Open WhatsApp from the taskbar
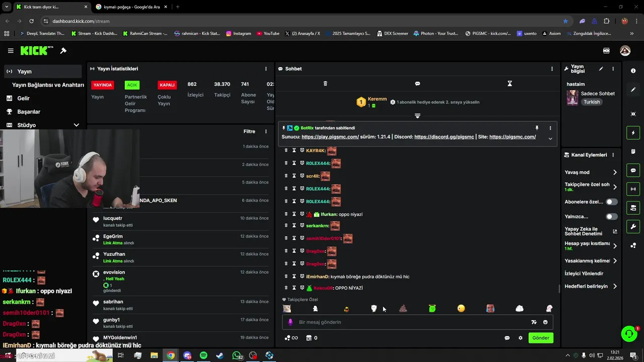 tap(236, 355)
